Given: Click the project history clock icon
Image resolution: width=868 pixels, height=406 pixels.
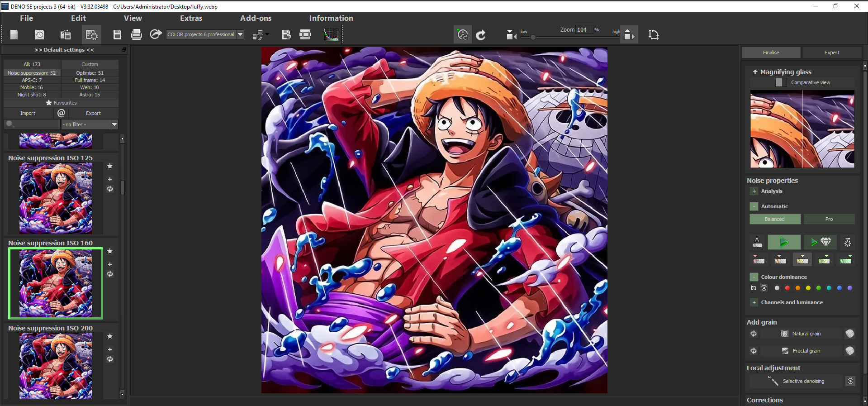Looking at the screenshot, I should point(40,34).
